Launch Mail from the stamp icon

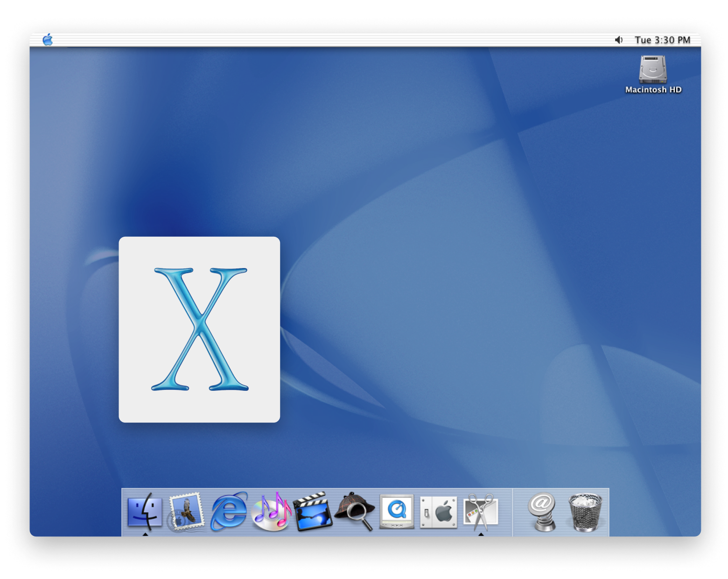tap(186, 511)
